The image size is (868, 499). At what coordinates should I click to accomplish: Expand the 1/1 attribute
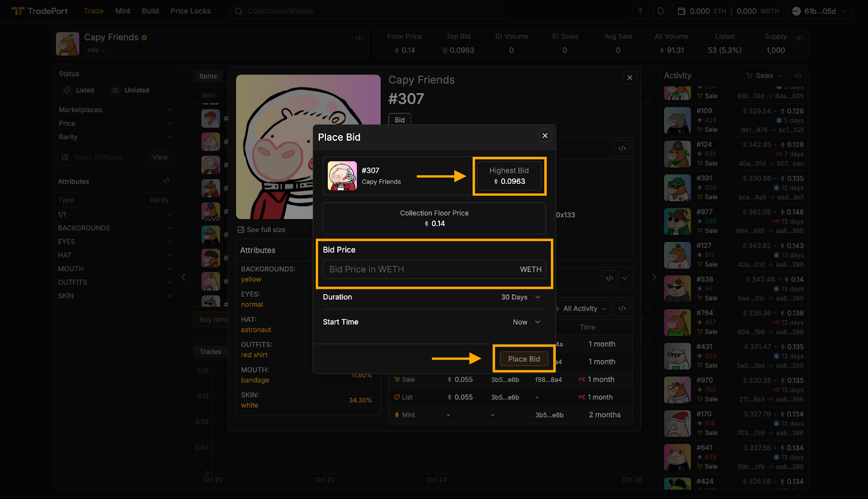pos(116,214)
